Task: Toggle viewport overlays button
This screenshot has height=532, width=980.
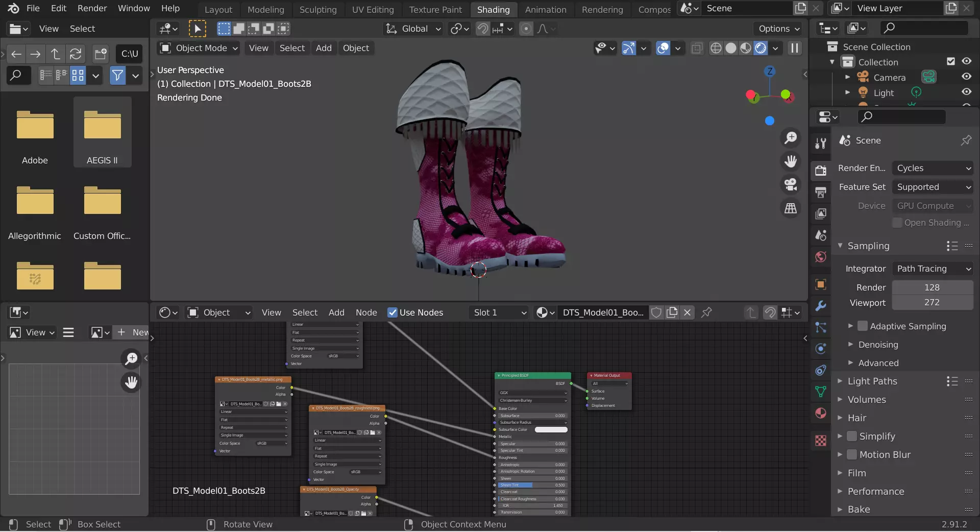Action: coord(663,48)
